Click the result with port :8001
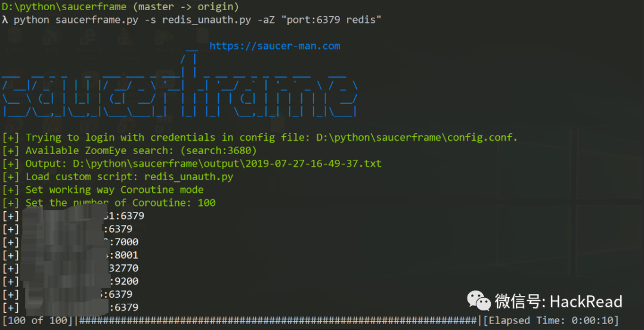Viewport: 644px width, 330px height. [70, 255]
